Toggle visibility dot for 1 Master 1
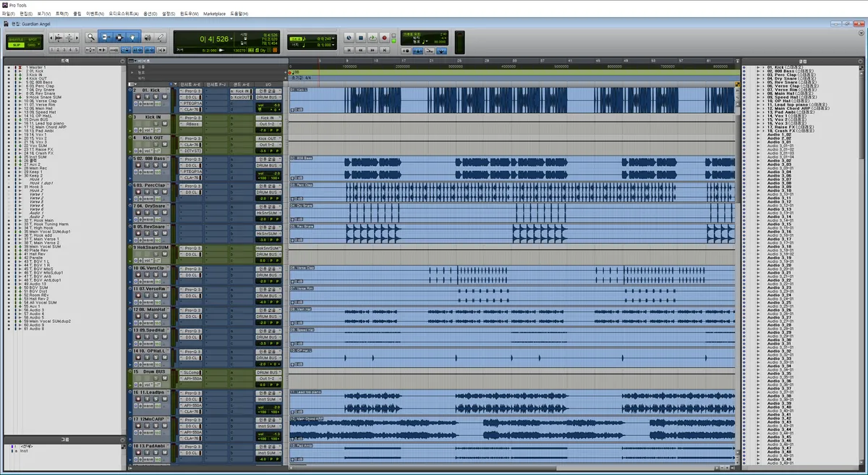The width and height of the screenshot is (868, 475). click(8, 67)
